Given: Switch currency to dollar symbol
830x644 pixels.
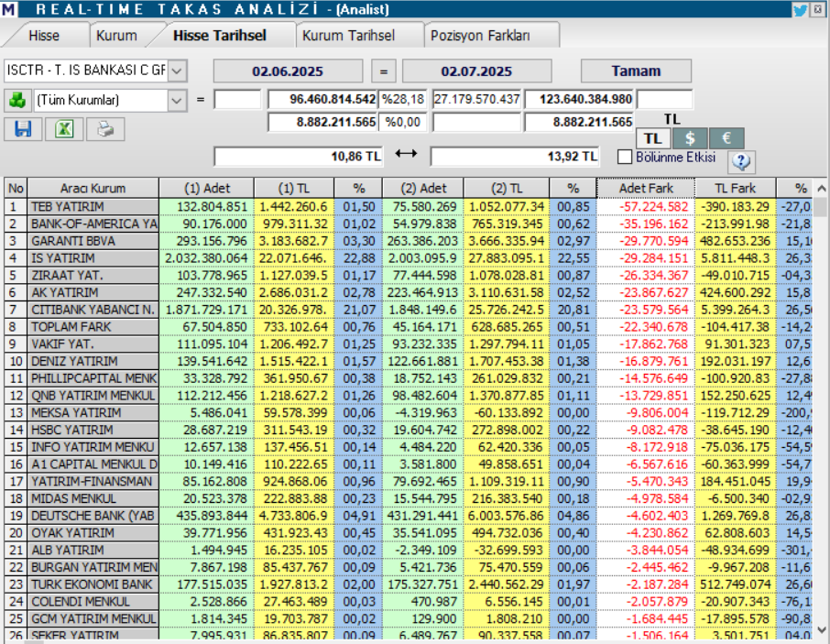Looking at the screenshot, I should tap(690, 138).
